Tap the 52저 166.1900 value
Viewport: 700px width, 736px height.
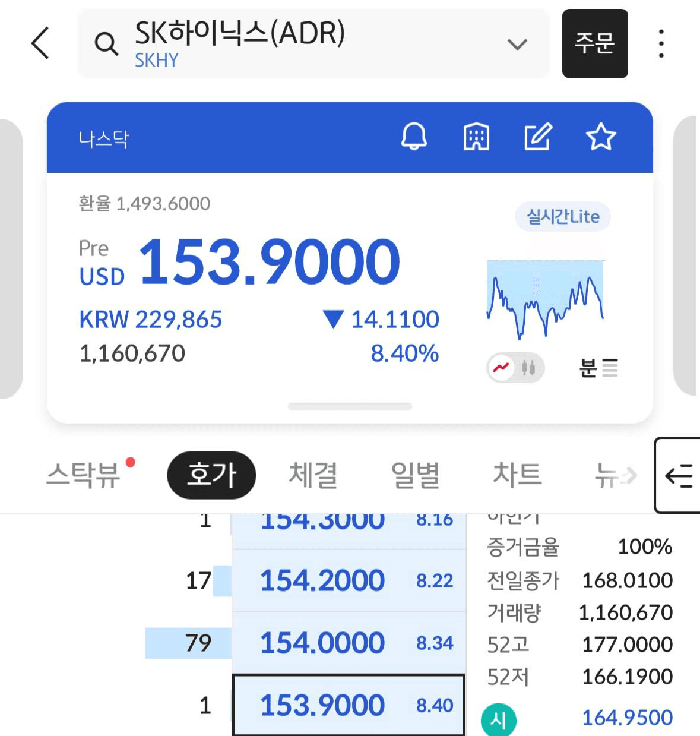tap(627, 677)
